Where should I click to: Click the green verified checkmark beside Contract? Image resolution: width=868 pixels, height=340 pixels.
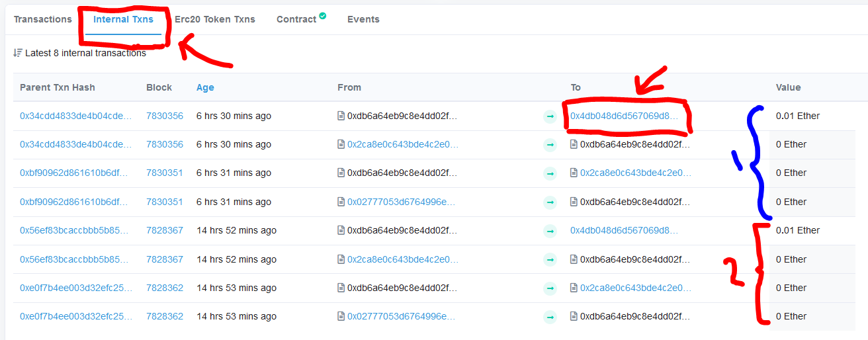pyautogui.click(x=322, y=15)
